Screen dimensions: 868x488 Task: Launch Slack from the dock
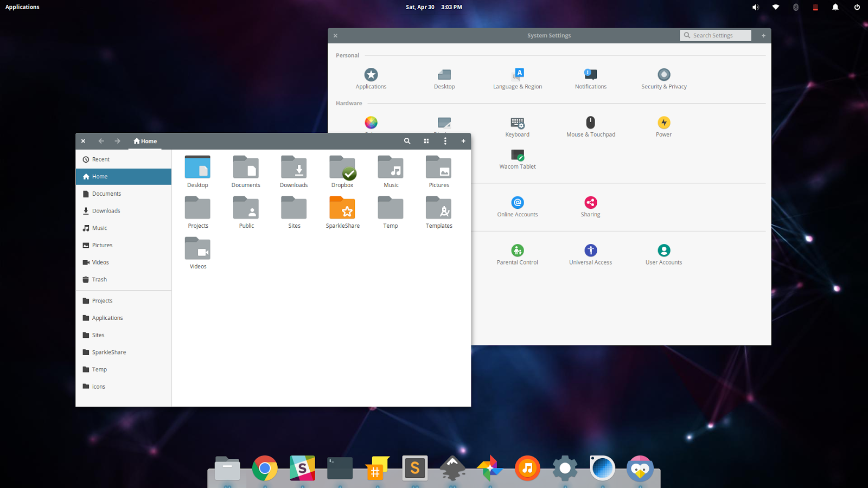coord(302,468)
